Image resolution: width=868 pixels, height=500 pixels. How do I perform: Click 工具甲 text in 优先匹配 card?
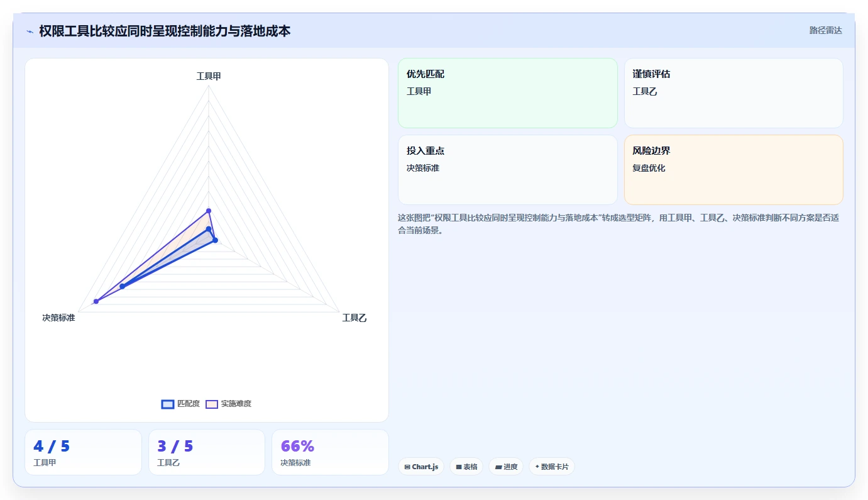(x=419, y=91)
